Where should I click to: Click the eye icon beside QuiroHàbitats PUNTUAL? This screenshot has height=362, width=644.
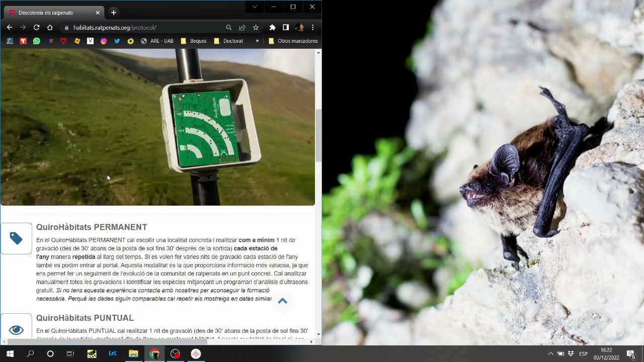(x=16, y=330)
